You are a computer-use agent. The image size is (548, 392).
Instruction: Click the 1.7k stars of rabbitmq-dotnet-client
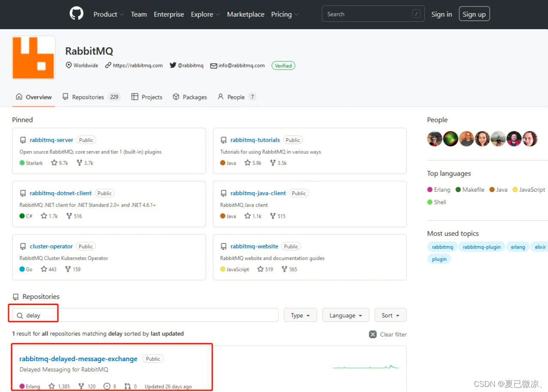tap(49, 216)
